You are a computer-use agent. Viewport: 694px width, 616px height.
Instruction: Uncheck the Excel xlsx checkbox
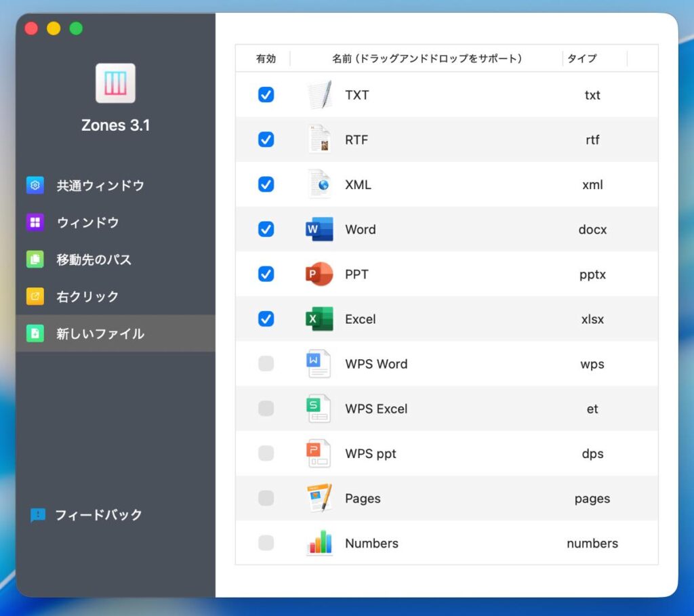click(x=266, y=319)
